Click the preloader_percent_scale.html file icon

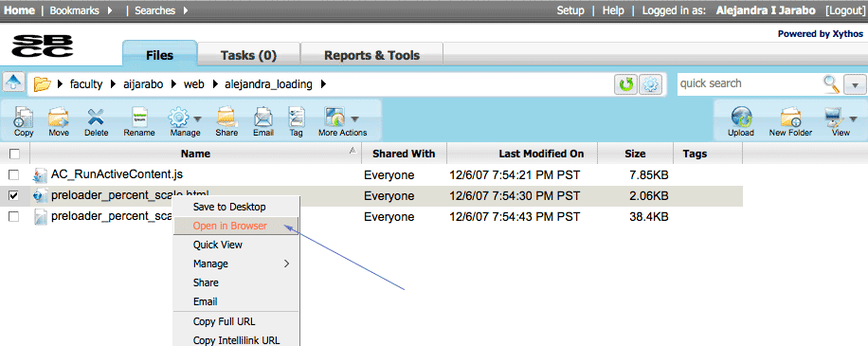click(x=41, y=196)
